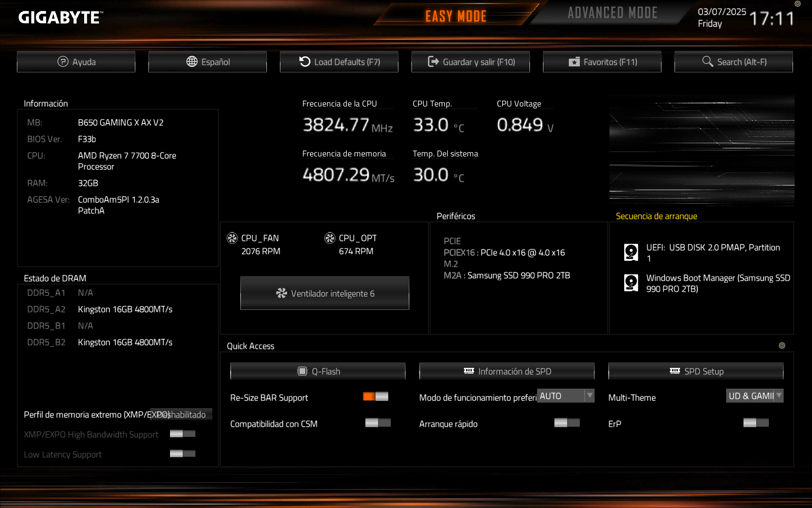Screen dimensions: 812x508
Task: Click the DDR5_B2 Kingston 16GB row
Action: tap(100, 342)
